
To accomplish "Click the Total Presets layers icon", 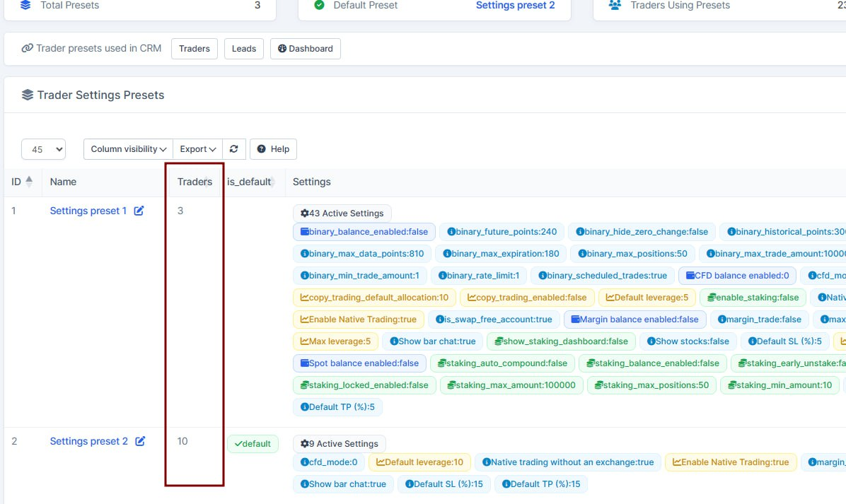I will [25, 5].
